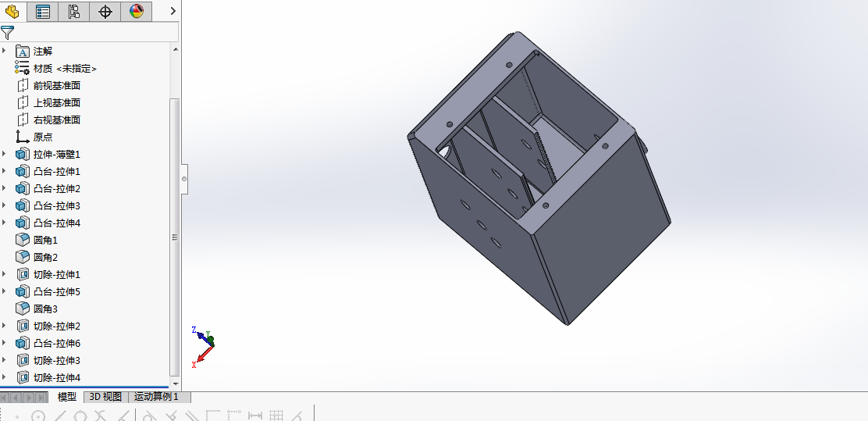The height and width of the screenshot is (421, 868).
Task: Select the 切除-拉伸1 cut icon
Action: click(x=22, y=274)
